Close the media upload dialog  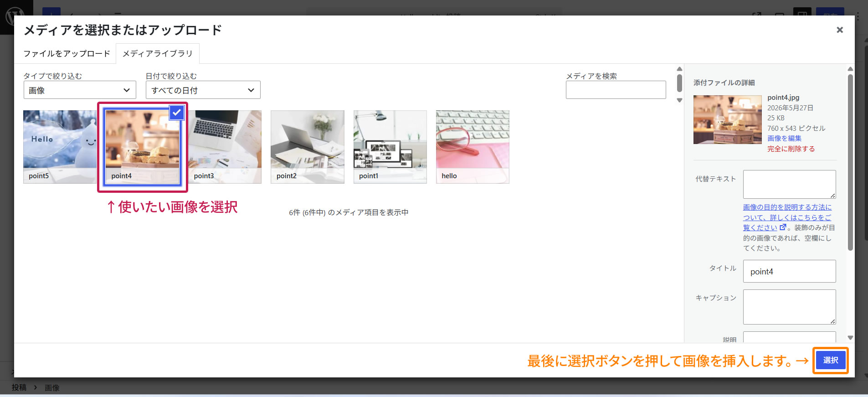point(839,30)
